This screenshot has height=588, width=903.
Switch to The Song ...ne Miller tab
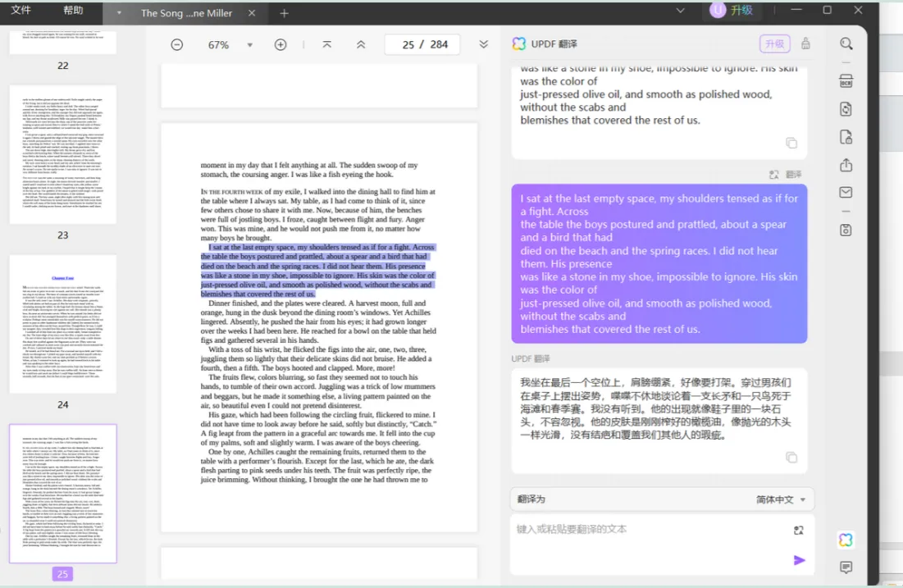pos(187,12)
